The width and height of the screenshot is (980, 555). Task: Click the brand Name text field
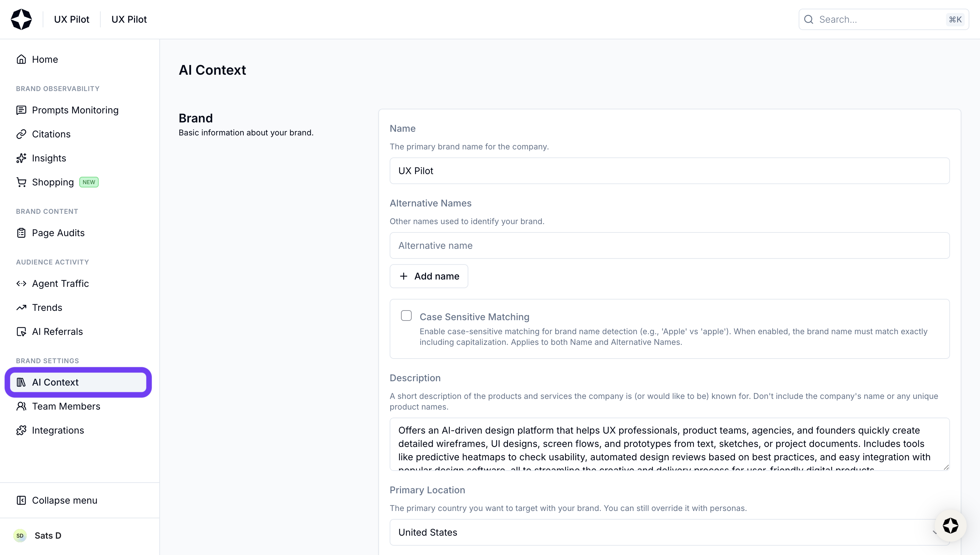669,171
